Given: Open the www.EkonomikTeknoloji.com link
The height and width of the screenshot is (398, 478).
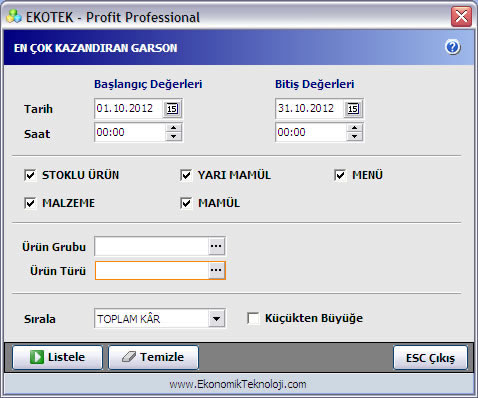Looking at the screenshot, I should pos(238,384).
